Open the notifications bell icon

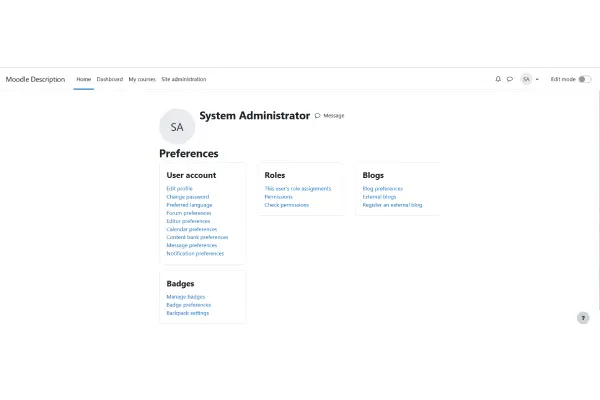click(x=498, y=79)
